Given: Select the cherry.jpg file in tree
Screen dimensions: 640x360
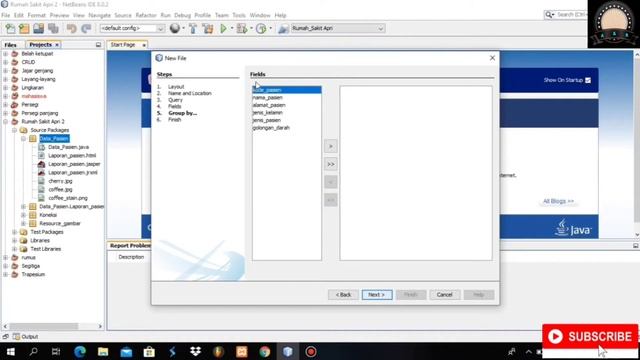Looking at the screenshot, I should pos(60,181).
